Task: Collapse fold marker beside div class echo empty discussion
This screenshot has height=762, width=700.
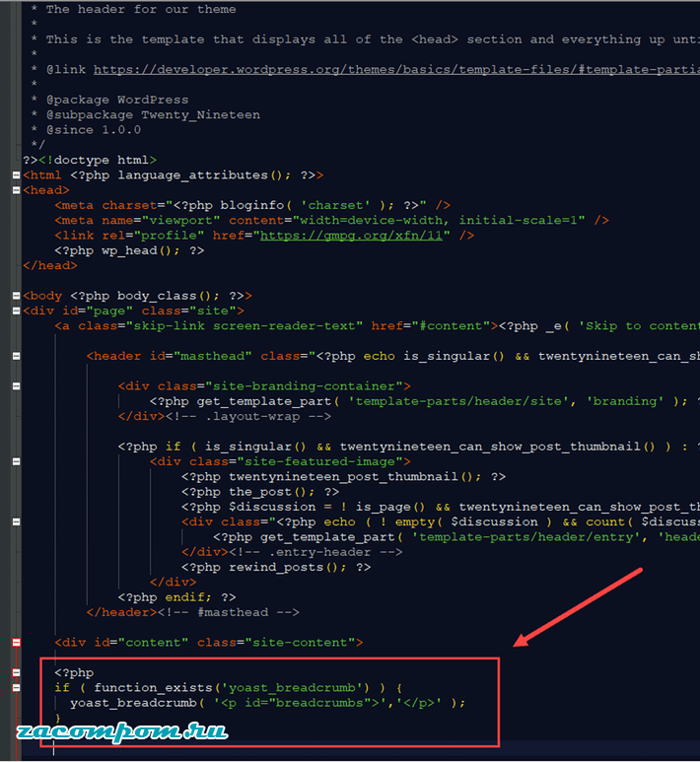Action: click(16, 521)
